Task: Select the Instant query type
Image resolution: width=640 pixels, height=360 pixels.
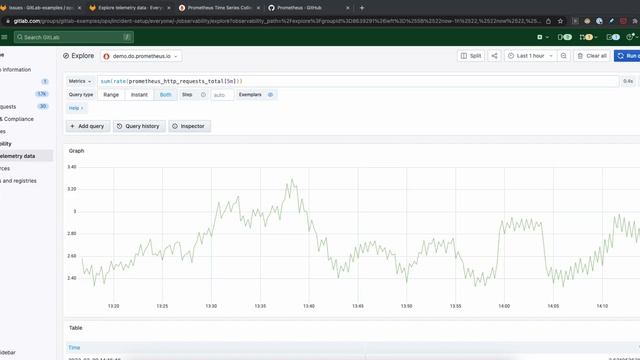Action: click(x=139, y=95)
